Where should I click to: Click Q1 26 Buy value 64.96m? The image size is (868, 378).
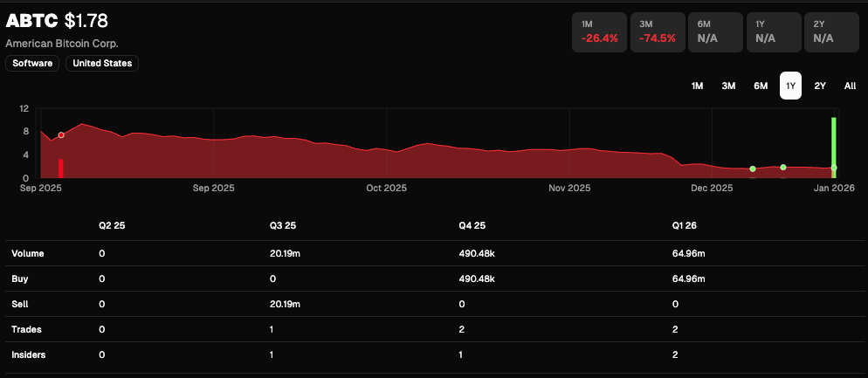[x=687, y=279]
